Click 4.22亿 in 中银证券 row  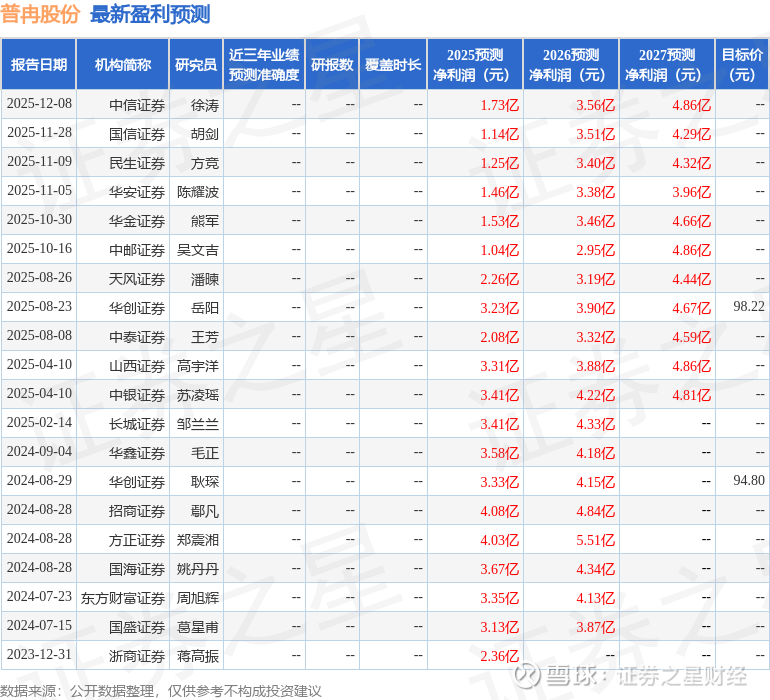point(596,395)
